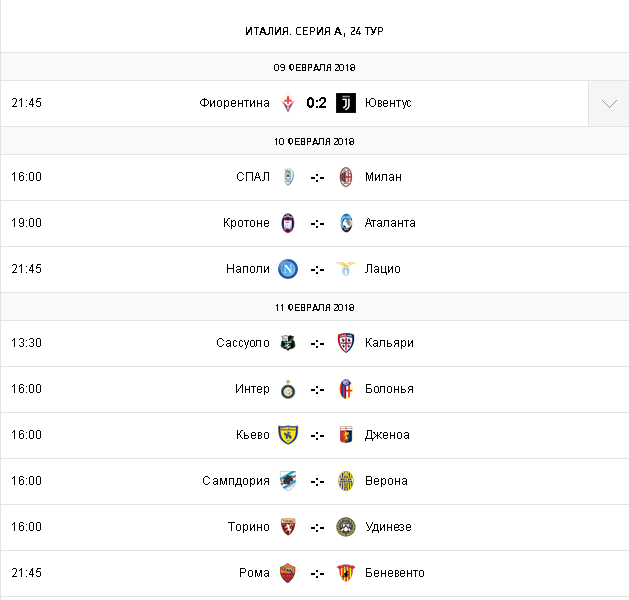Click the Genoa club crest
This screenshot has height=600, width=629.
click(346, 435)
